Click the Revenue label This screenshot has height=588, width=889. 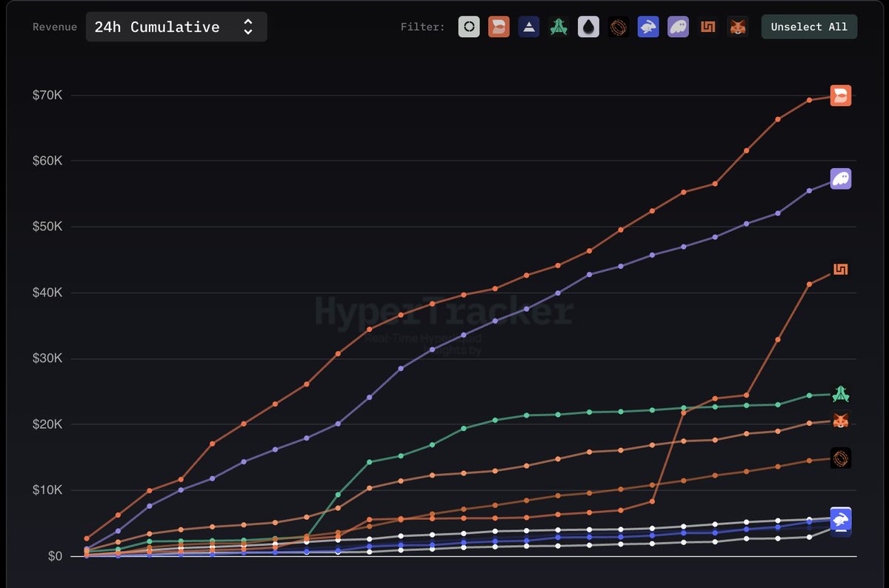click(x=55, y=27)
